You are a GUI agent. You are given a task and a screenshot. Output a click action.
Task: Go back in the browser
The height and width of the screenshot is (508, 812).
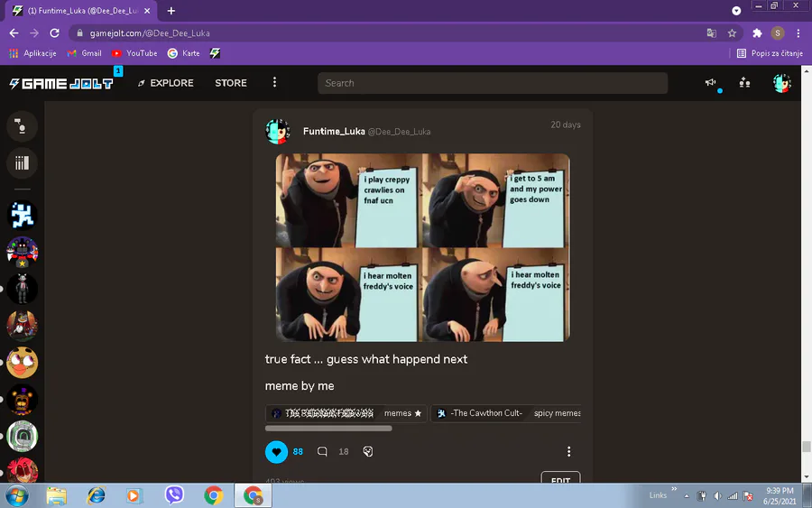tap(14, 33)
